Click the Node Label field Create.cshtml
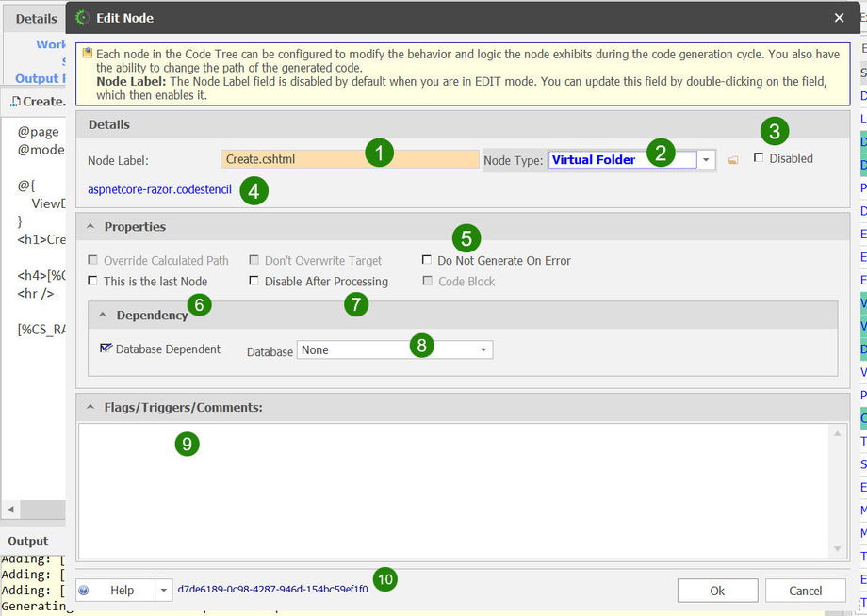Viewport: 867px width, 616px height. pos(350,159)
